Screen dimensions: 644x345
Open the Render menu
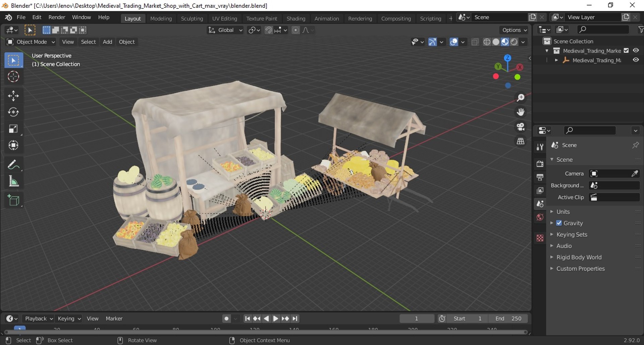click(x=57, y=17)
